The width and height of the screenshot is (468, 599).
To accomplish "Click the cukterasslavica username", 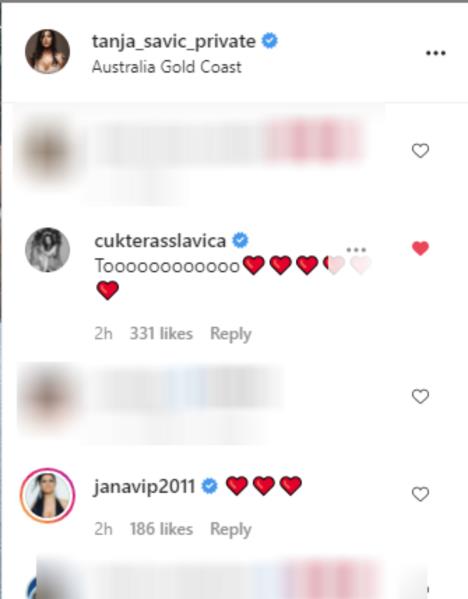I will click(160, 241).
